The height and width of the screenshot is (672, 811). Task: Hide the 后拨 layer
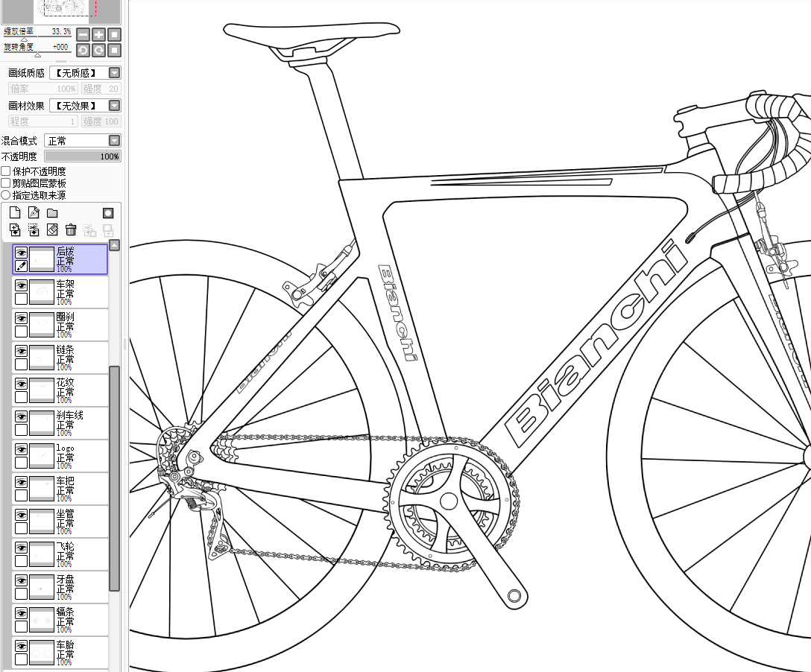tap(21, 253)
